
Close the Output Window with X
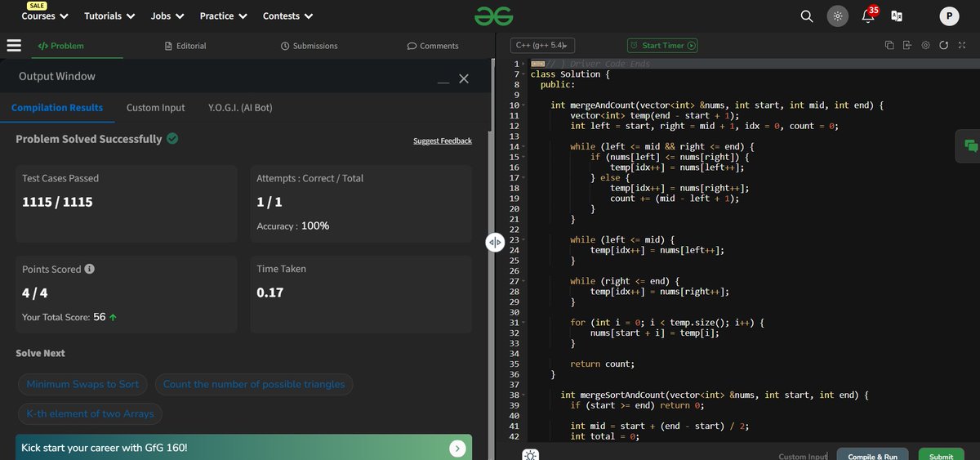tap(464, 78)
